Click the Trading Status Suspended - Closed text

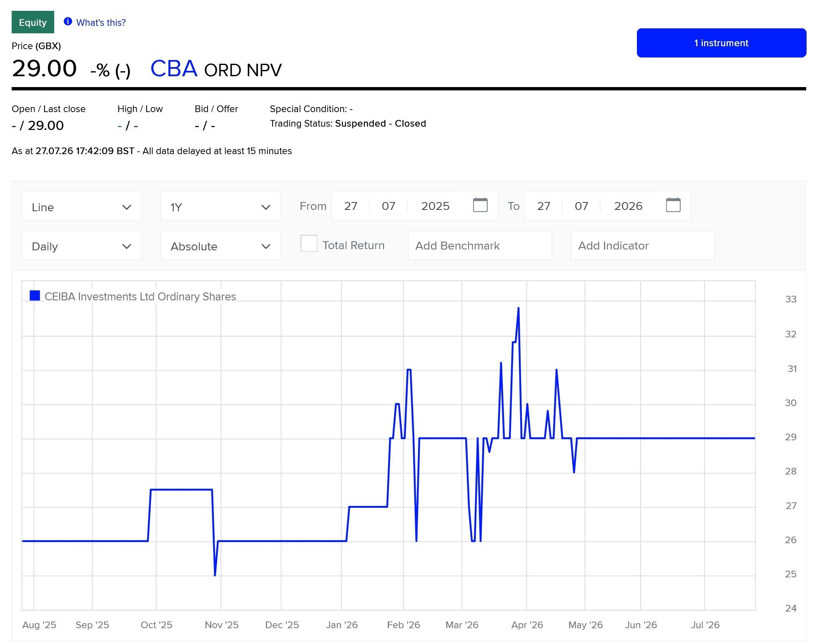[348, 124]
